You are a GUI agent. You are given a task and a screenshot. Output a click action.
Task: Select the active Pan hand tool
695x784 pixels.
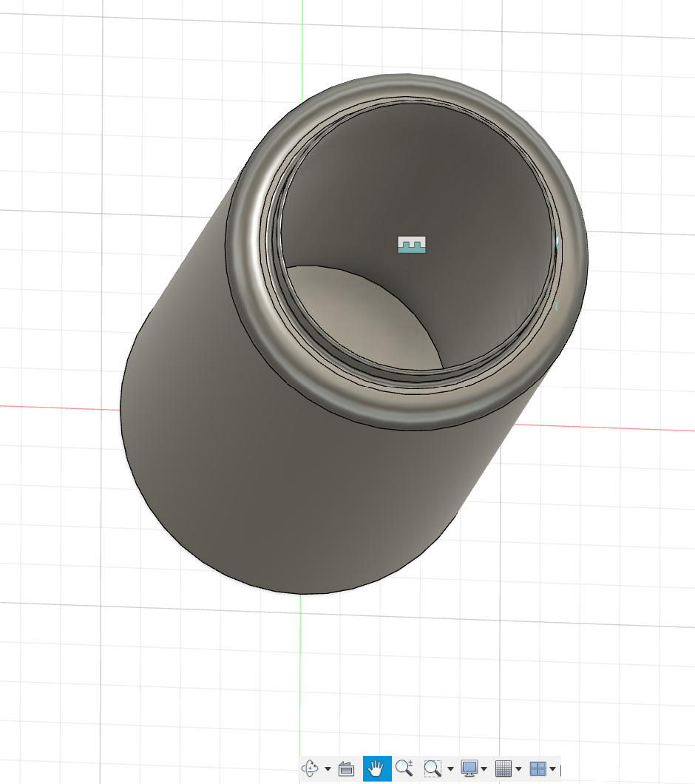377,768
